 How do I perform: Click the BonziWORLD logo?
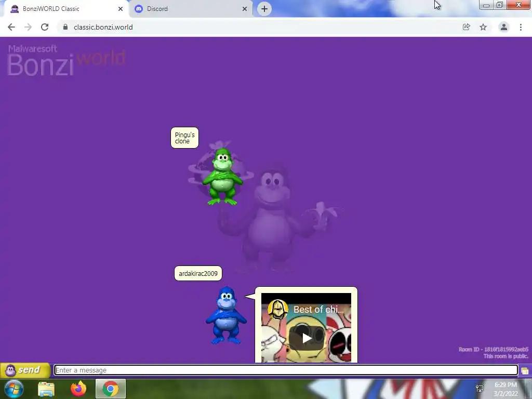coord(66,60)
